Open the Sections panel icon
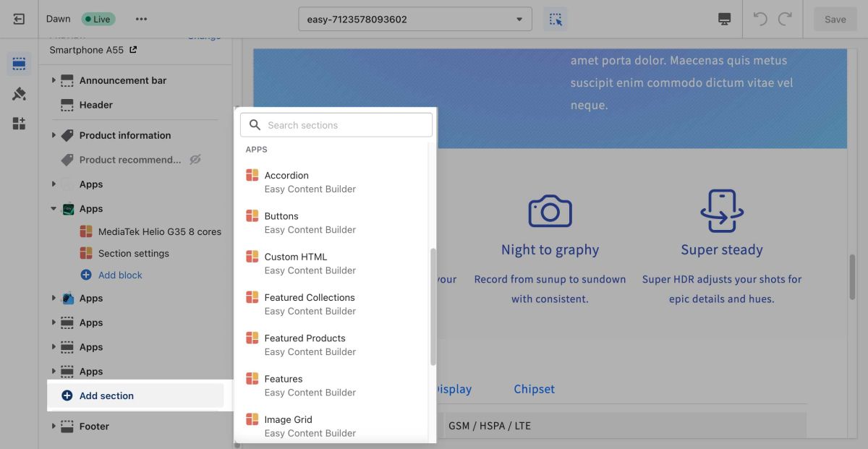This screenshot has height=449, width=868. 19,64
